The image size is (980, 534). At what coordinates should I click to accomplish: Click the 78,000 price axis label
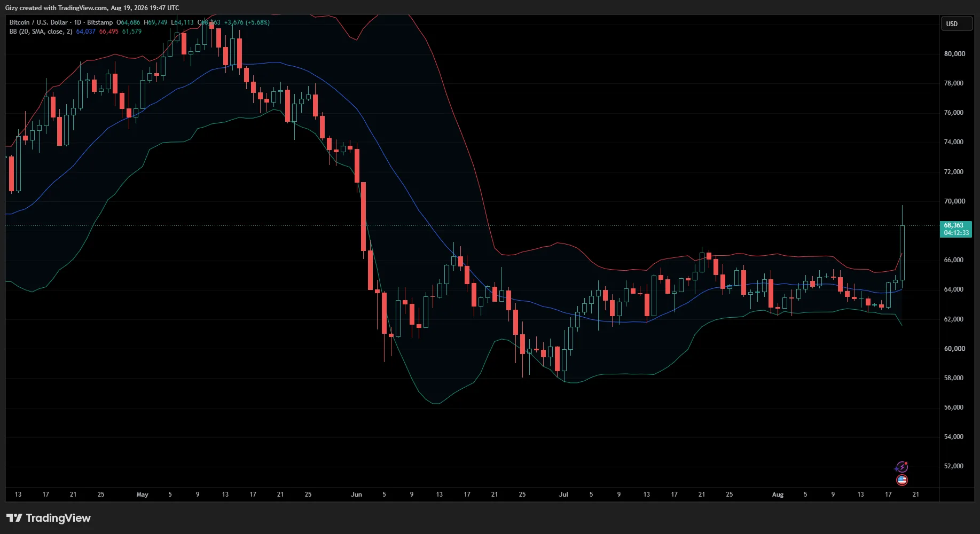pos(954,83)
